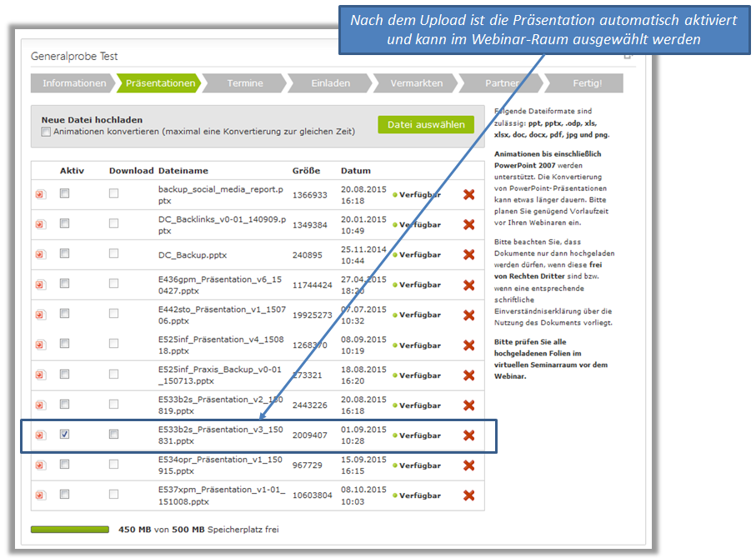The image size is (756, 558).
Task: Open the Einladen step
Action: (330, 83)
